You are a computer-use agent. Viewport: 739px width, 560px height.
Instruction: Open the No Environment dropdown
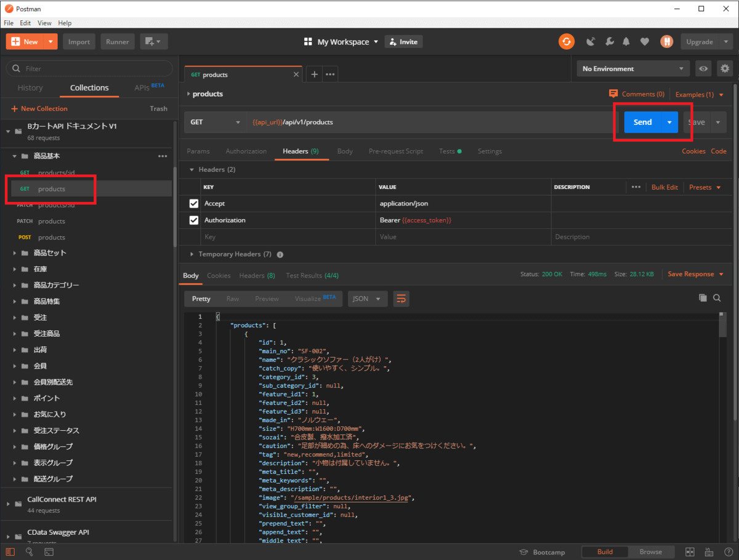633,68
